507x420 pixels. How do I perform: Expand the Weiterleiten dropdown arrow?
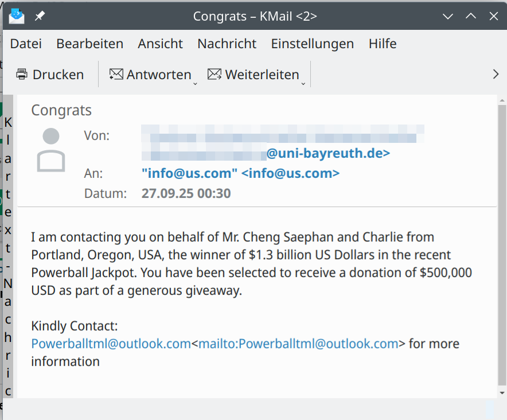click(303, 83)
